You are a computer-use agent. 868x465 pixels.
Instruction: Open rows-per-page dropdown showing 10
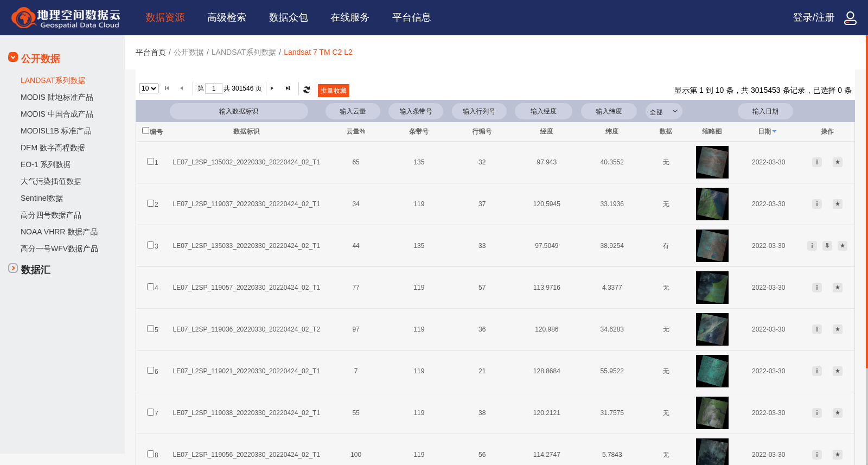pyautogui.click(x=149, y=88)
